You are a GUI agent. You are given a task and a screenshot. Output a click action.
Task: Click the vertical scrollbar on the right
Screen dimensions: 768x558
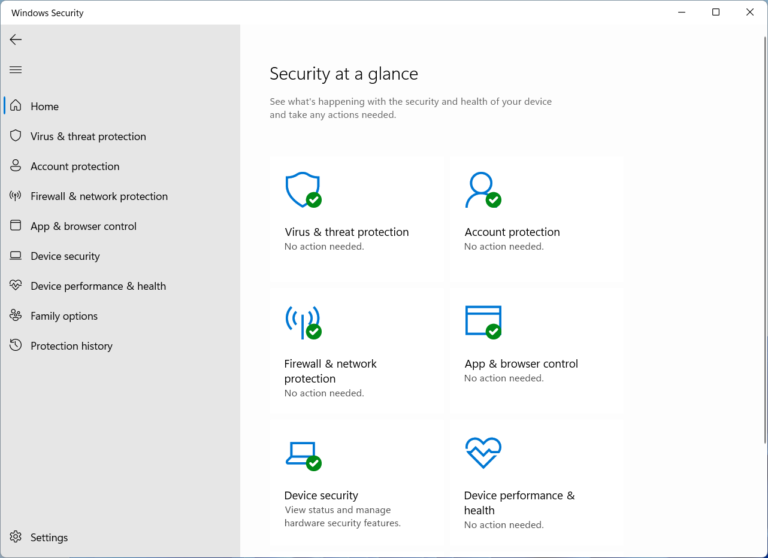pyautogui.click(x=765, y=240)
